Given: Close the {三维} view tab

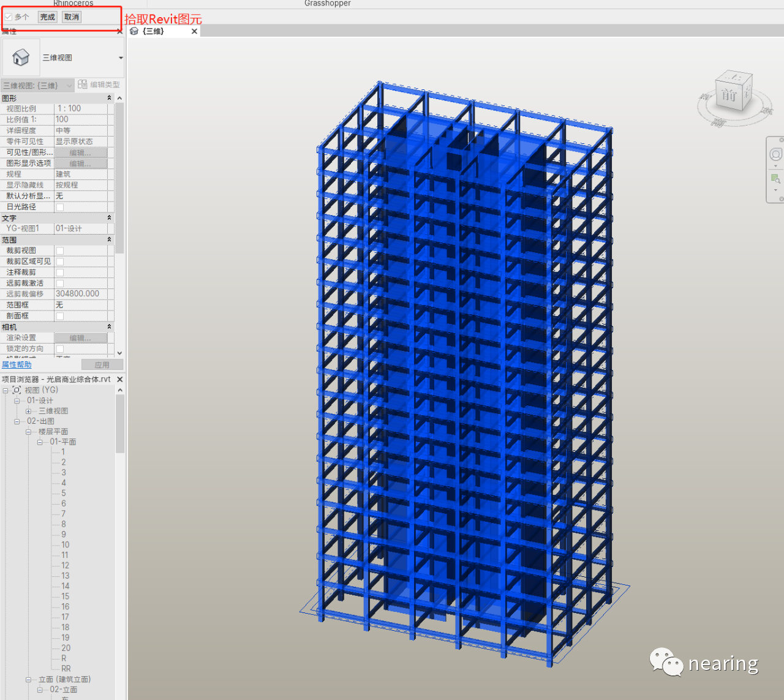Looking at the screenshot, I should (194, 31).
